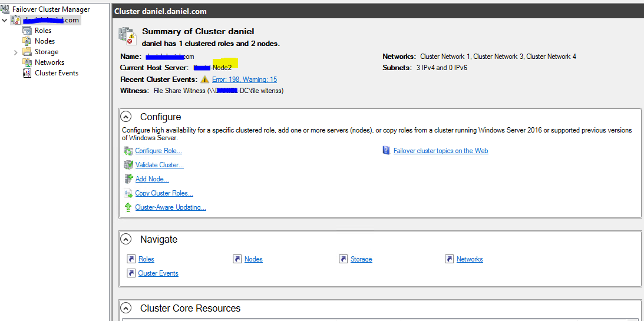Collapse the Navigate section

[126, 239]
